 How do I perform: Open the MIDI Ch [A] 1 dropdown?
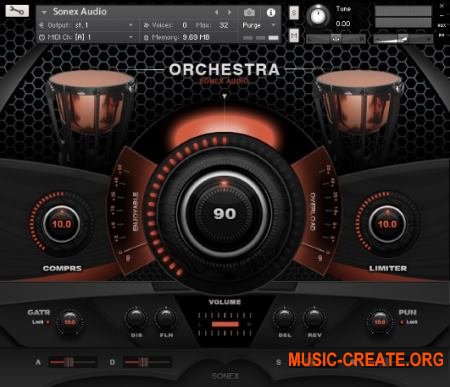86,37
